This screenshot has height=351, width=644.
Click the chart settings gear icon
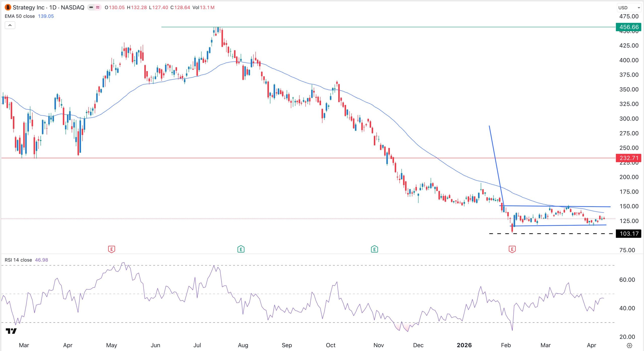coord(629,345)
